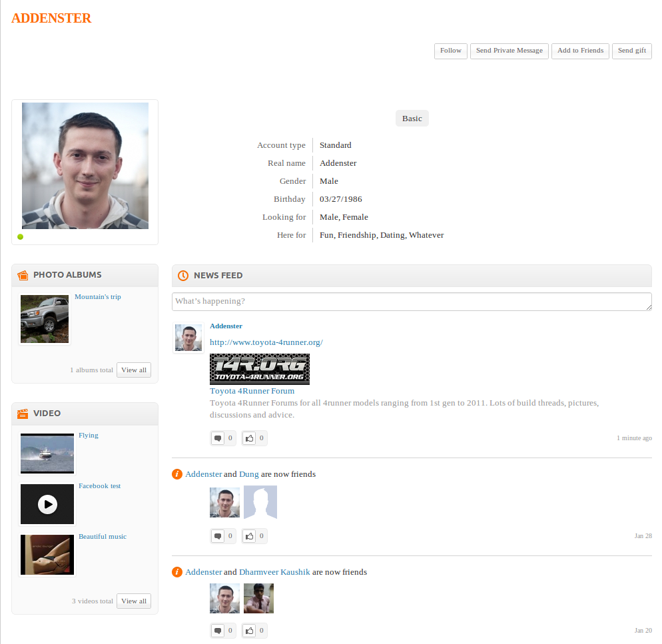Like the Toyota 4Runner Forum post
Viewport: 662px width, 644px height.
tap(250, 438)
